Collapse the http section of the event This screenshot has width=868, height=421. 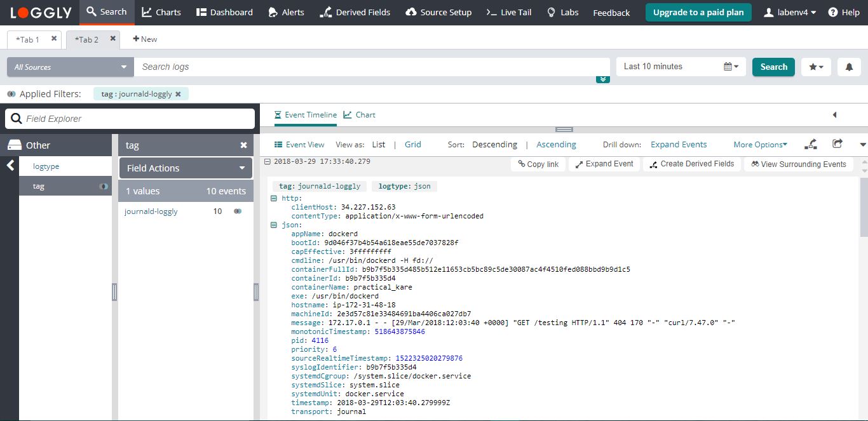[x=275, y=197]
